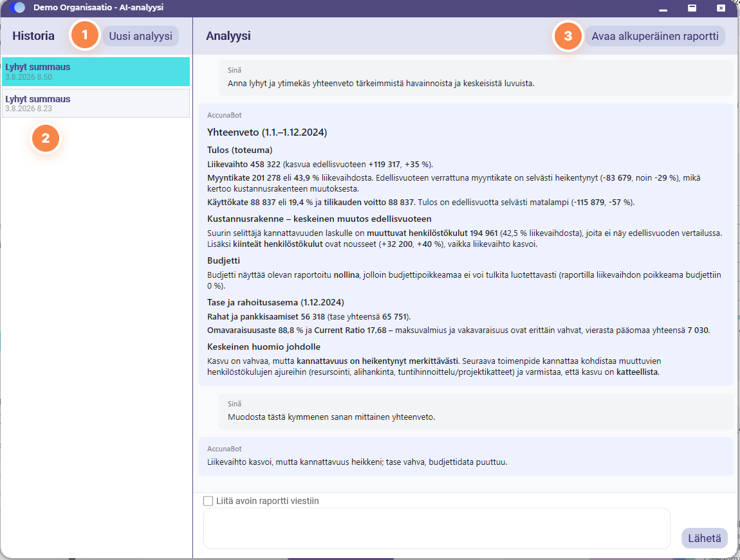The width and height of the screenshot is (740, 560).
Task: Click the Käyttökate 88 837 line
Action: click(421, 203)
